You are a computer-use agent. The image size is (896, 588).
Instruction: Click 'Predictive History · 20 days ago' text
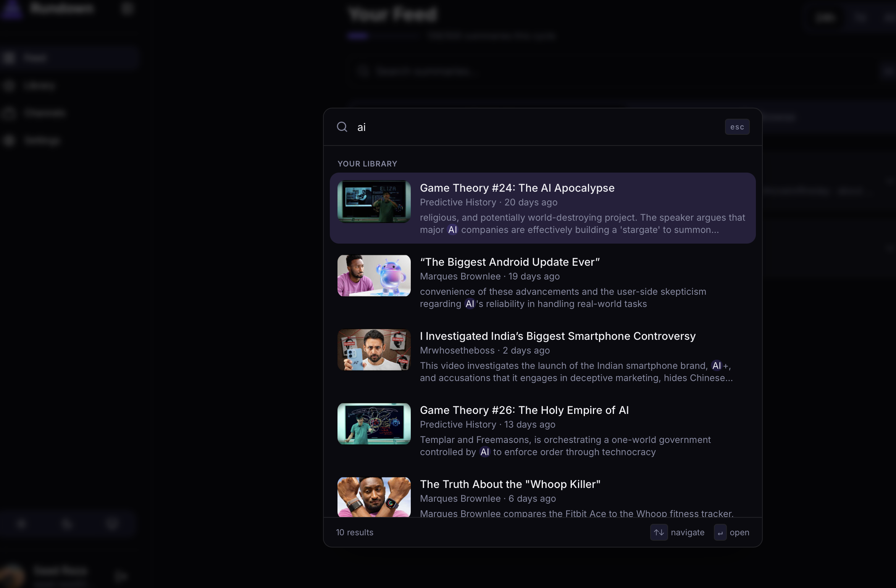[488, 202]
